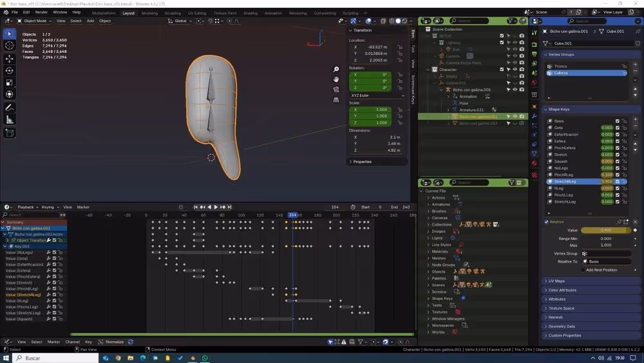Activate the Move tool

pos(10,59)
